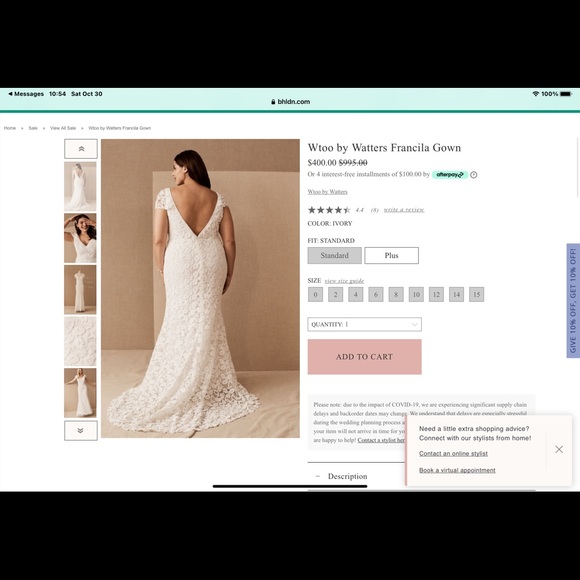Click the Afterpay logo badge
Viewport: 580px width, 580px height.
pyautogui.click(x=450, y=175)
